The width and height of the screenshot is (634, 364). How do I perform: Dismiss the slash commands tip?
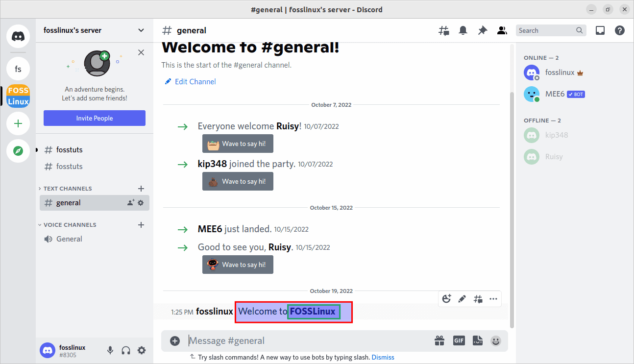point(383,358)
